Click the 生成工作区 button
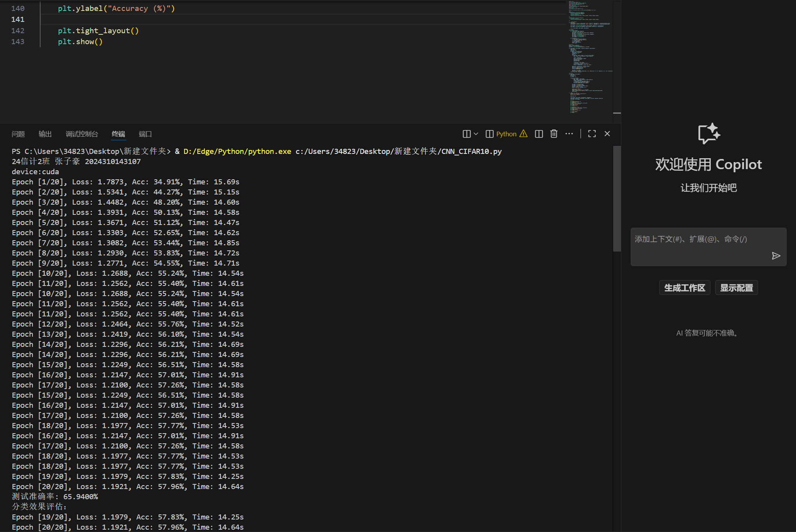This screenshot has height=532, width=796. click(685, 288)
